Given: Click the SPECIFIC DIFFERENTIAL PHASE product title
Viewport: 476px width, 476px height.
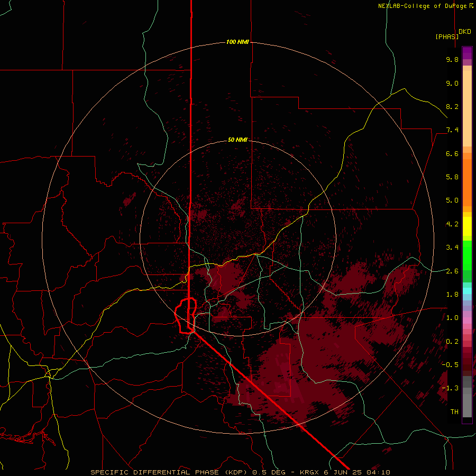Looking at the screenshot, I should pos(155,472).
